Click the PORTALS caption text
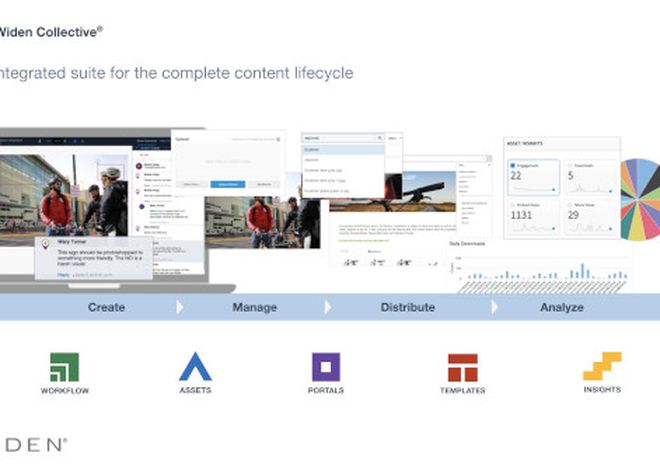660x470 pixels. [326, 390]
